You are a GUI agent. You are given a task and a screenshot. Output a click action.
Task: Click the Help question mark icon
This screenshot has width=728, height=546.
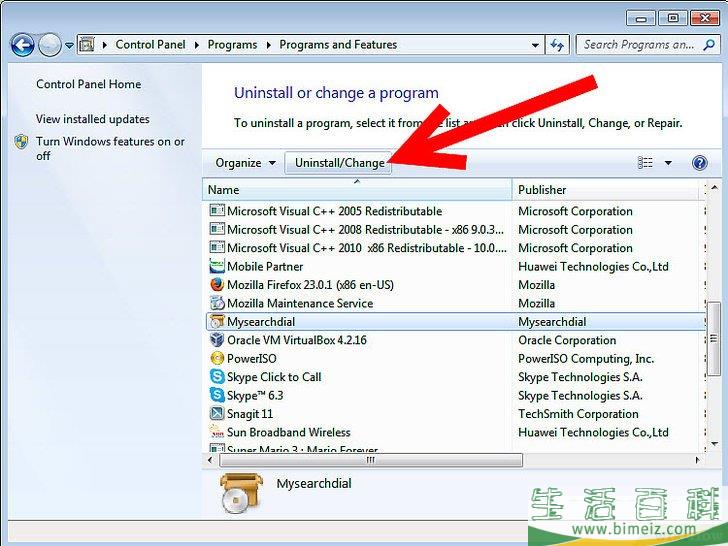click(700, 163)
